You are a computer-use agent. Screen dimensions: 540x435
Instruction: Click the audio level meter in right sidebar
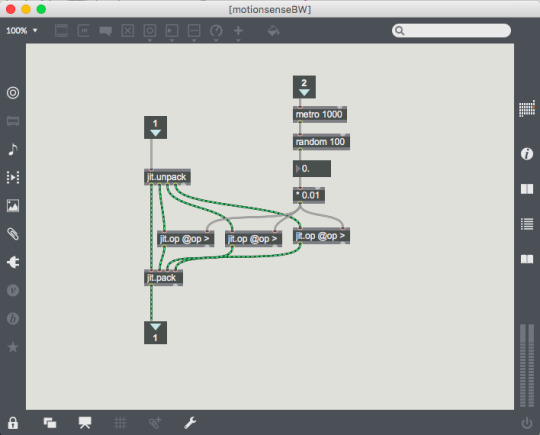tap(527, 365)
